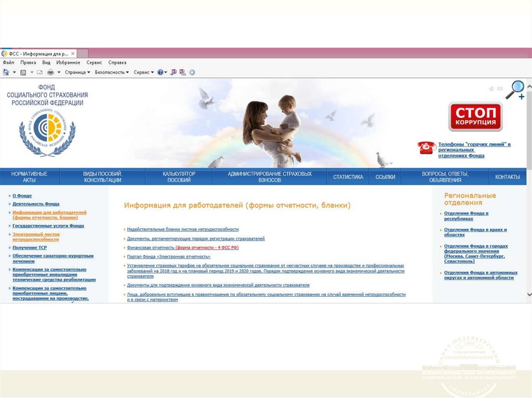Expand the Страница dropdown

tap(77, 73)
